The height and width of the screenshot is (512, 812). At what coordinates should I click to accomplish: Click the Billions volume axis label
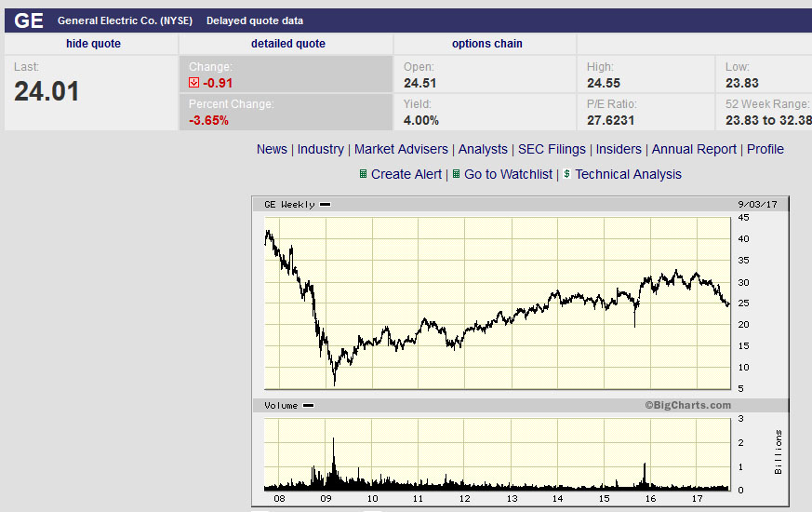pyautogui.click(x=778, y=451)
